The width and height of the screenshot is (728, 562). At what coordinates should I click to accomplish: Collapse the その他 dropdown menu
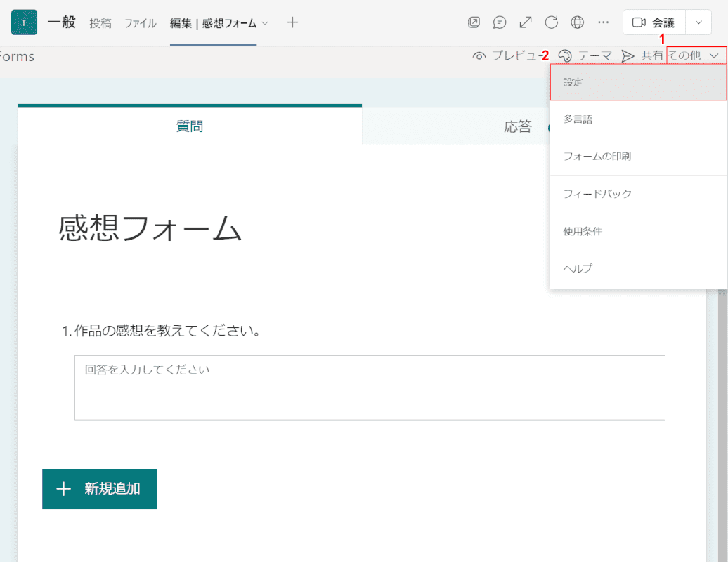click(x=696, y=55)
